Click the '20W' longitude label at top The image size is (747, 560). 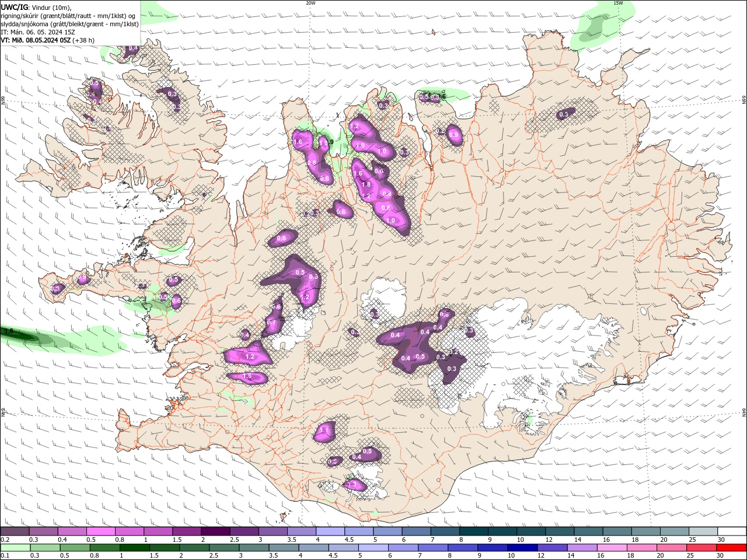[x=310, y=3]
